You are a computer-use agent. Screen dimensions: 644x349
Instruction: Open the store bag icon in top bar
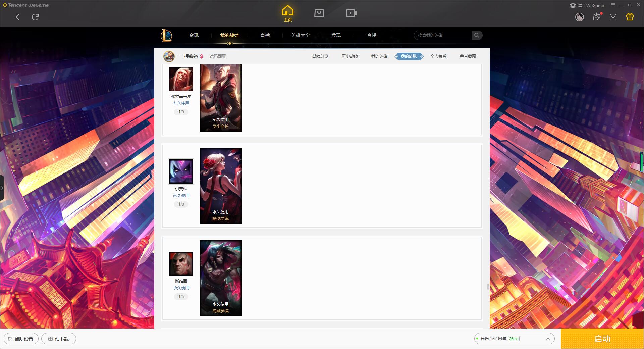pyautogui.click(x=319, y=13)
